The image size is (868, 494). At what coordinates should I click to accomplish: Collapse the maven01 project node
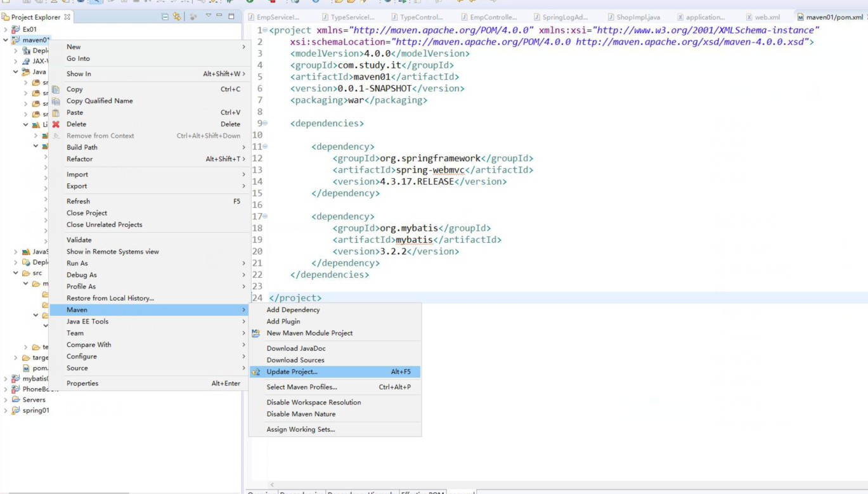(x=6, y=40)
